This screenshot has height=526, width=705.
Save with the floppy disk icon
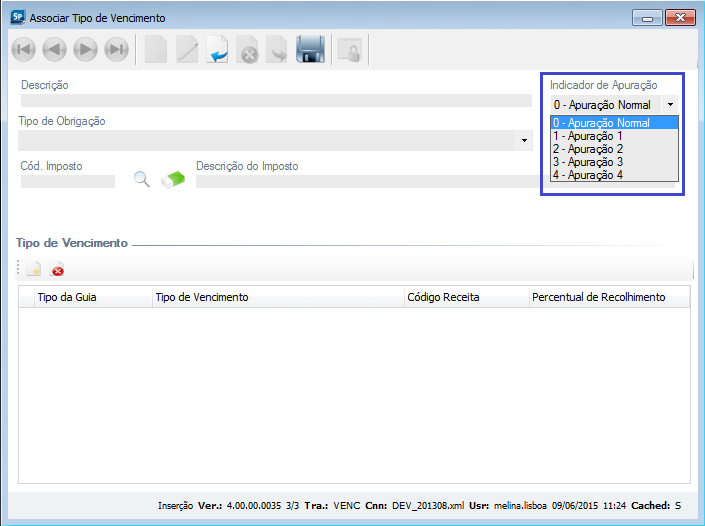pyautogui.click(x=310, y=49)
